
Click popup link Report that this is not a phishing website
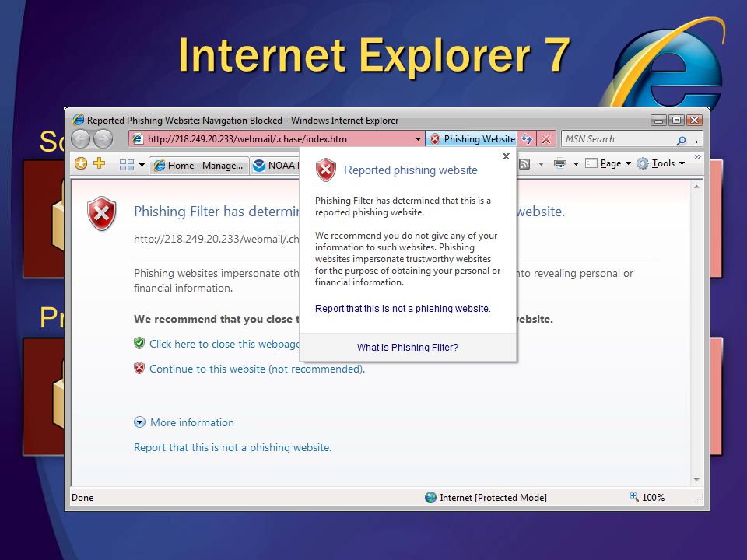point(402,309)
